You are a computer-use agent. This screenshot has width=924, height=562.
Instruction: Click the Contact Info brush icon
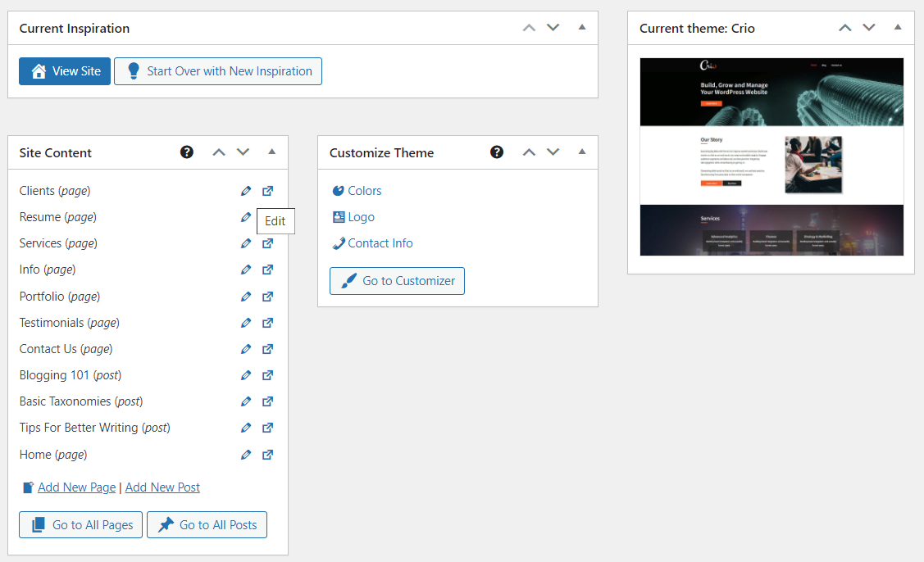(338, 242)
